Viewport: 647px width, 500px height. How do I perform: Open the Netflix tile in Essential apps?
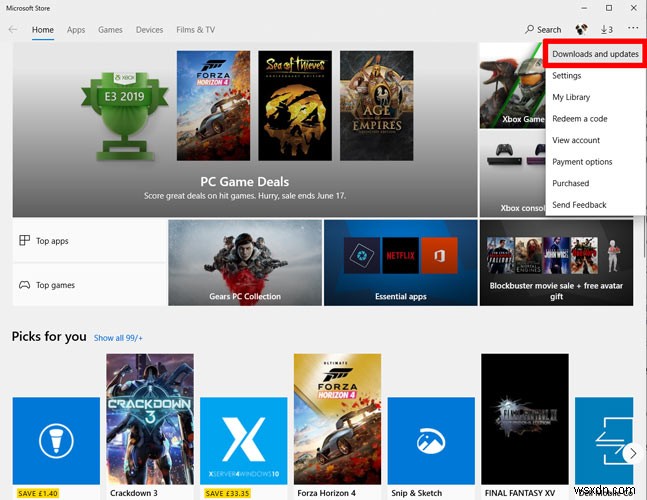400,255
